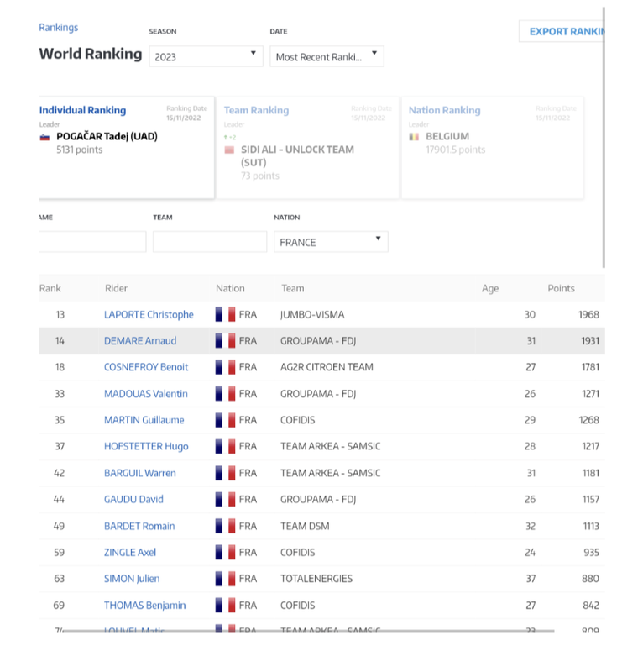Sort by the Age column header

pos(490,288)
